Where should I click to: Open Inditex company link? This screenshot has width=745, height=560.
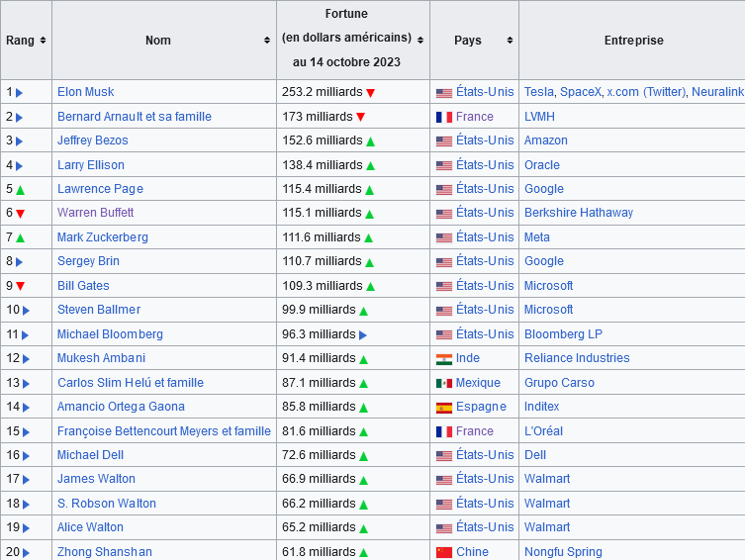541,407
